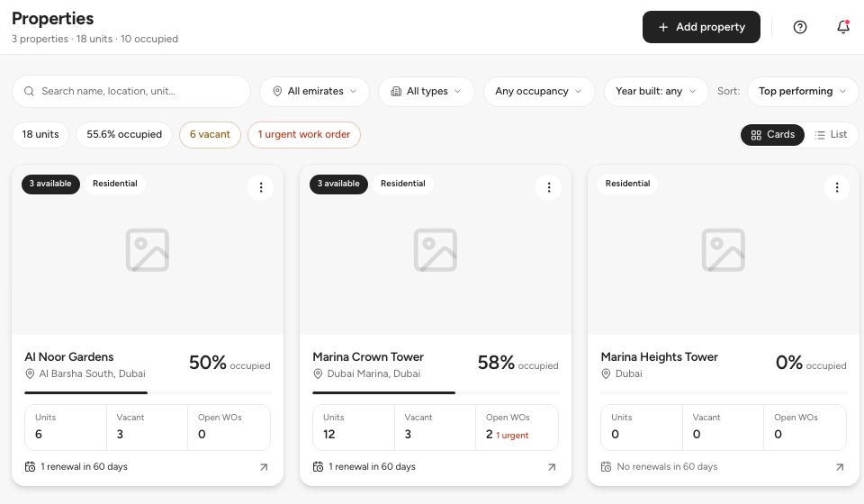
Task: Switch to Cards view
Action: [772, 135]
